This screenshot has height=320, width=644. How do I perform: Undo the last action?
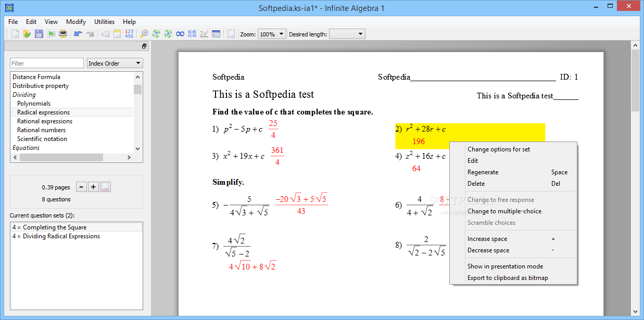78,34
